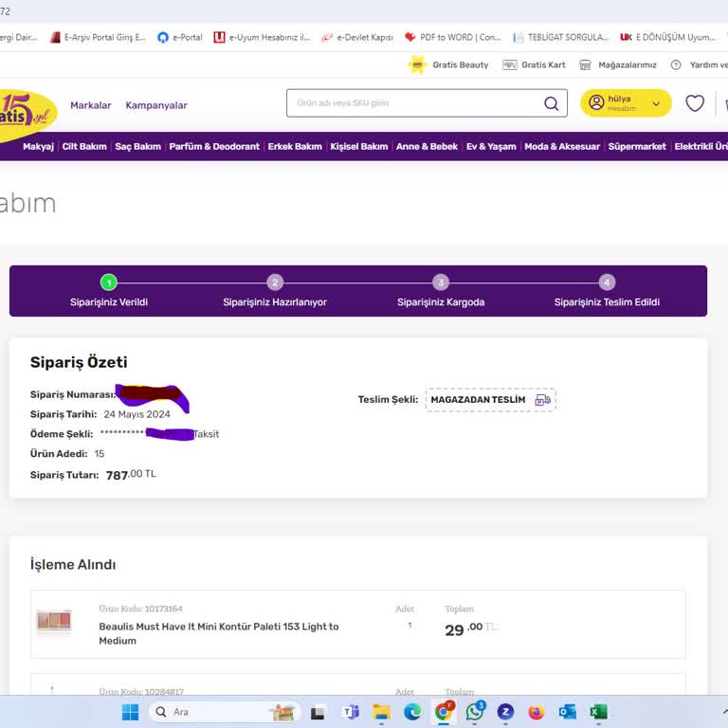728x728 pixels.
Task: Open Outlook from taskbar
Action: [568, 712]
